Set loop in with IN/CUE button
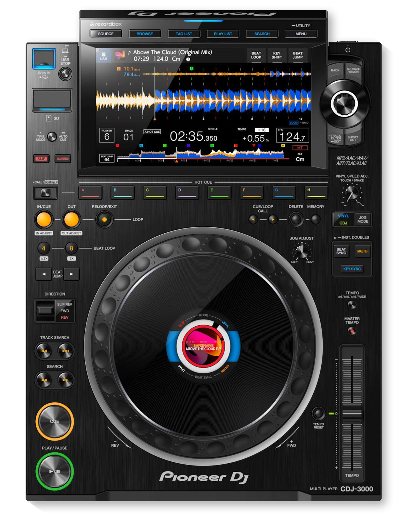 coord(44,219)
